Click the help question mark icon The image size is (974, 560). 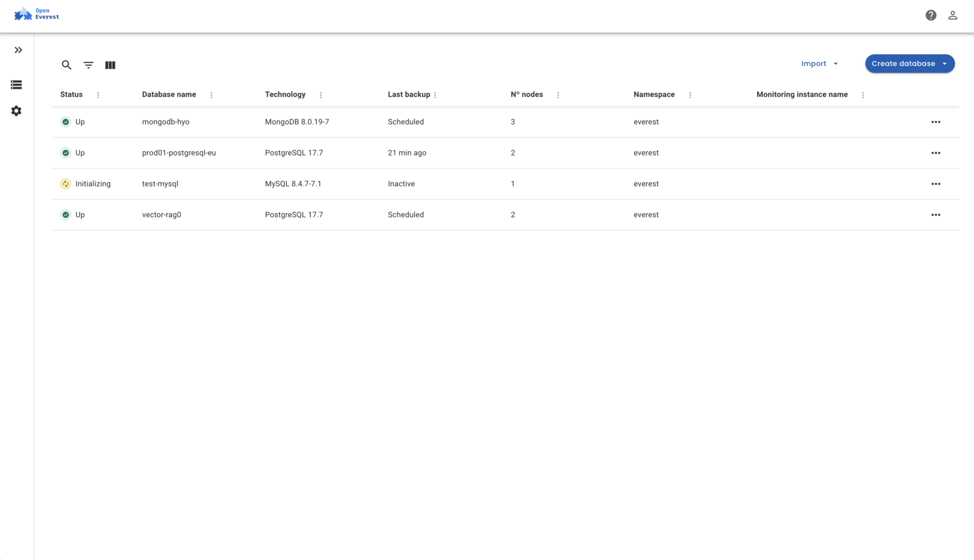[x=931, y=15]
